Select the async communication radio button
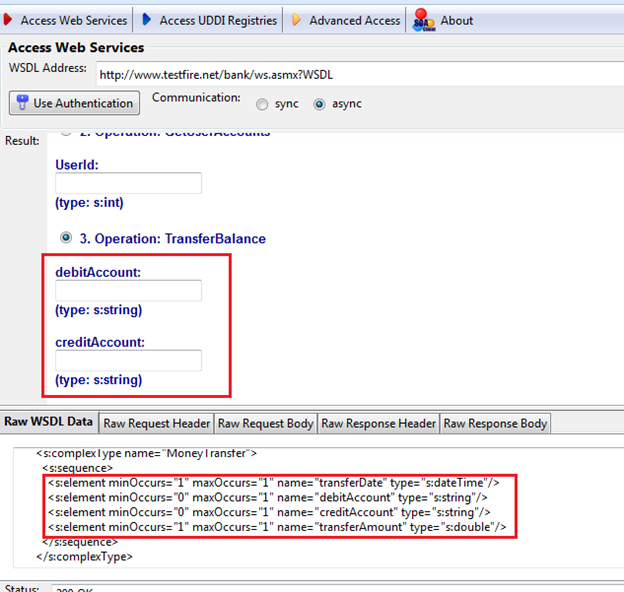The height and width of the screenshot is (592, 624). point(320,104)
